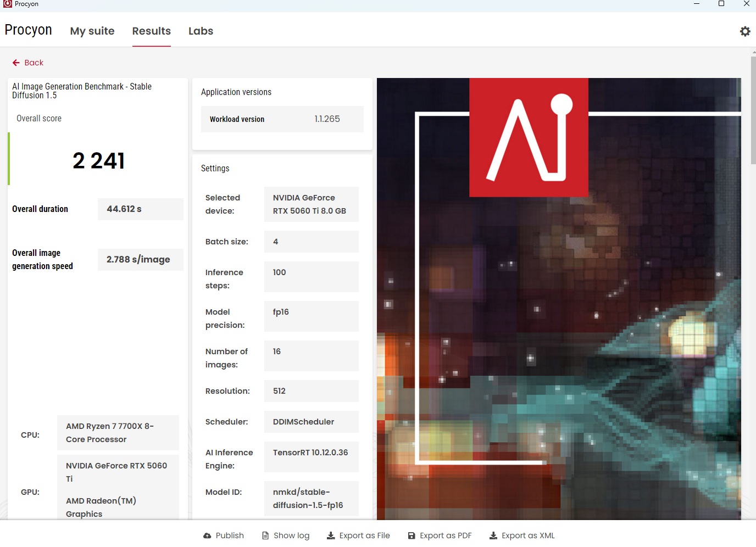Click the Inference steps value 100
Image resolution: width=756 pixels, height=547 pixels.
pos(312,277)
